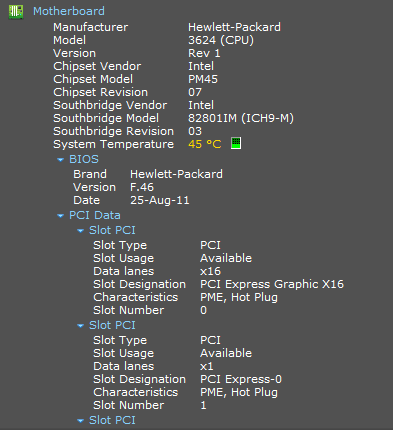Click the first Slot PCI heading
The image size is (393, 430).
click(x=112, y=230)
